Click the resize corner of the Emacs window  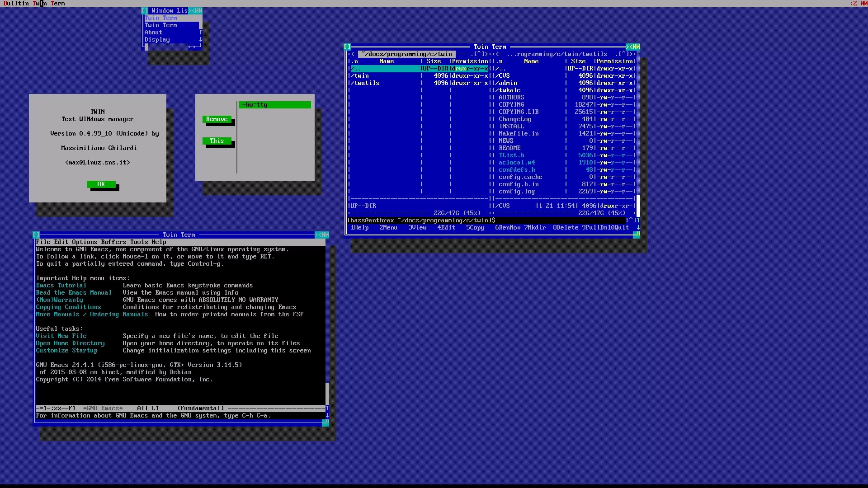tap(325, 422)
